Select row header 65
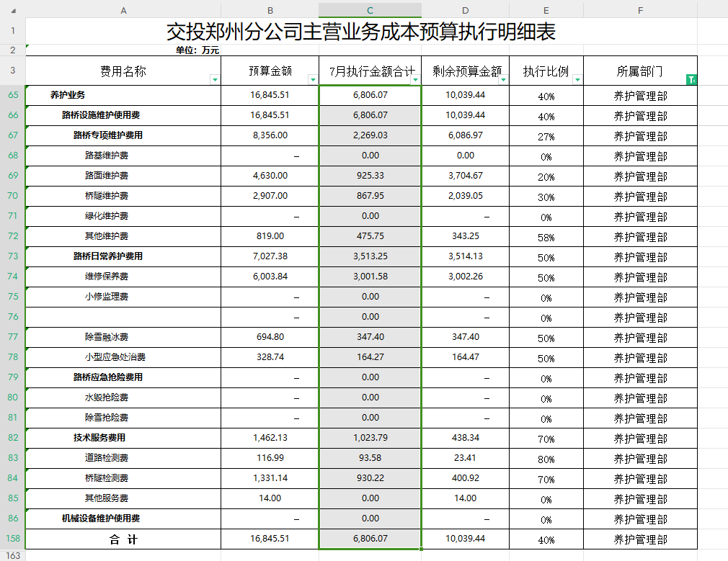This screenshot has width=728, height=561. 13,94
